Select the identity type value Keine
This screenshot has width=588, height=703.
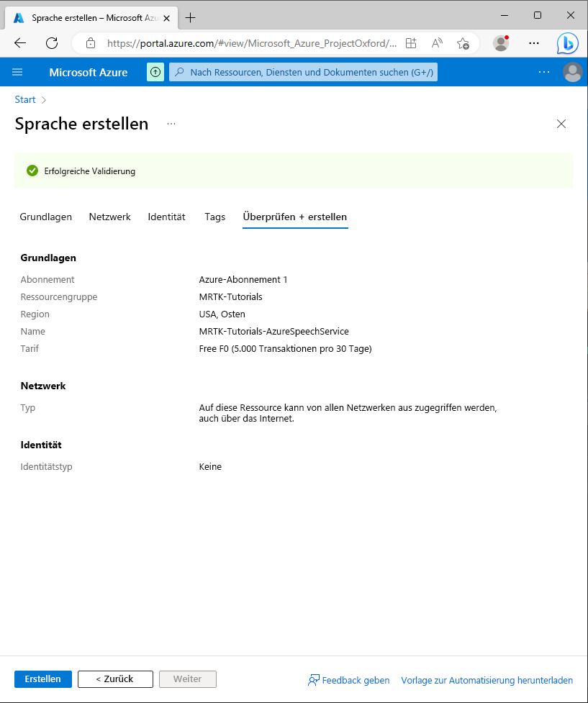[210, 467]
